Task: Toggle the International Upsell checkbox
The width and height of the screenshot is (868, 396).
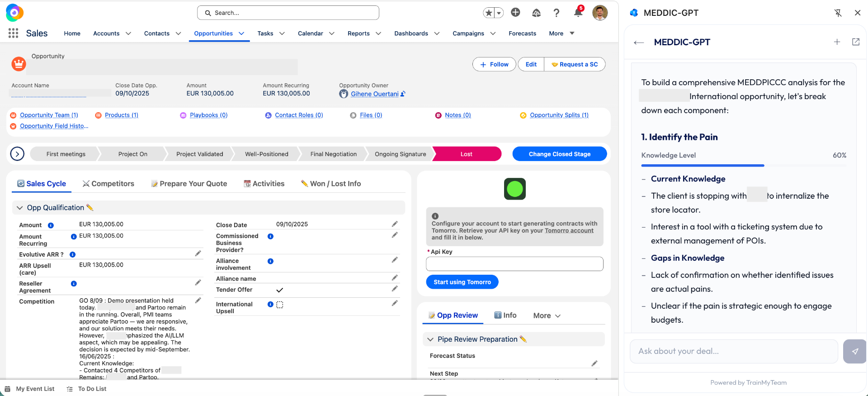Action: pos(280,305)
